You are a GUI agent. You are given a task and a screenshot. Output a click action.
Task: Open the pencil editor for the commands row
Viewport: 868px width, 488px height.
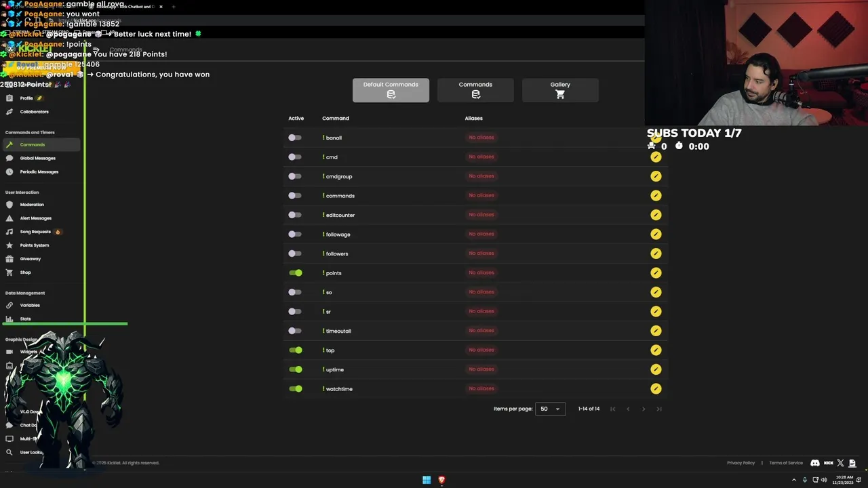656,195
